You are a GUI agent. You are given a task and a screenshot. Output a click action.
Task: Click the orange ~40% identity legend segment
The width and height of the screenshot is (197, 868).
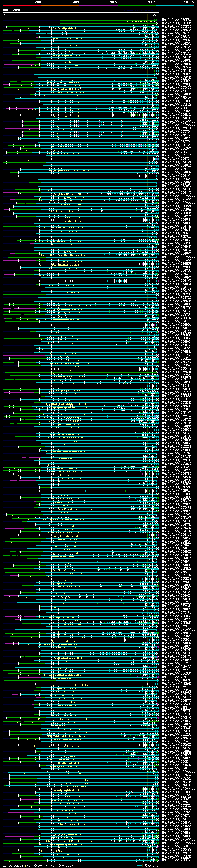pos(60,6)
